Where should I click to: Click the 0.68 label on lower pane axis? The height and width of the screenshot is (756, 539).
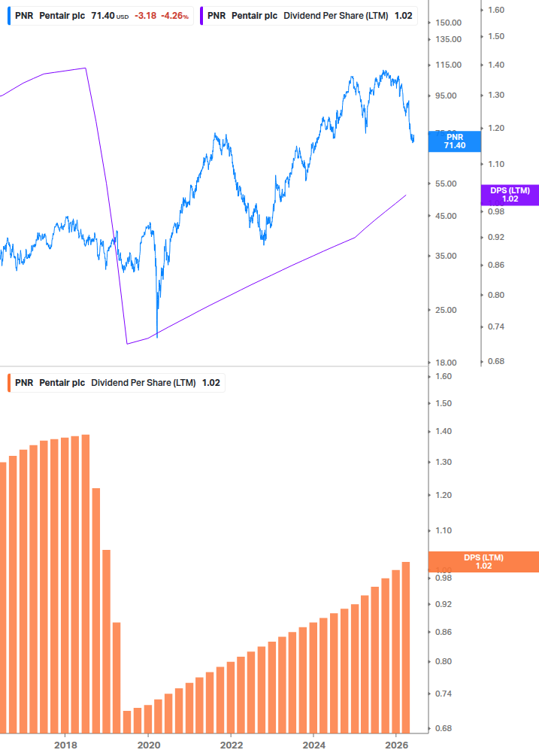[444, 728]
